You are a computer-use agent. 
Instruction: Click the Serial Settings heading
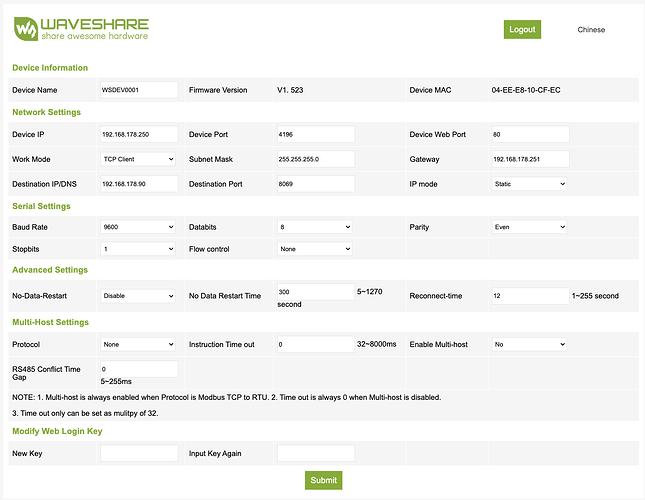(x=42, y=206)
